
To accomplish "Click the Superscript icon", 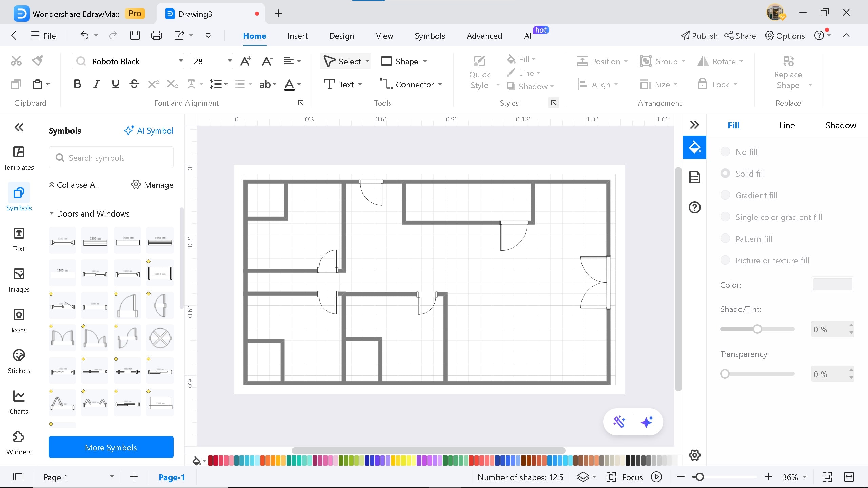I will click(x=154, y=84).
